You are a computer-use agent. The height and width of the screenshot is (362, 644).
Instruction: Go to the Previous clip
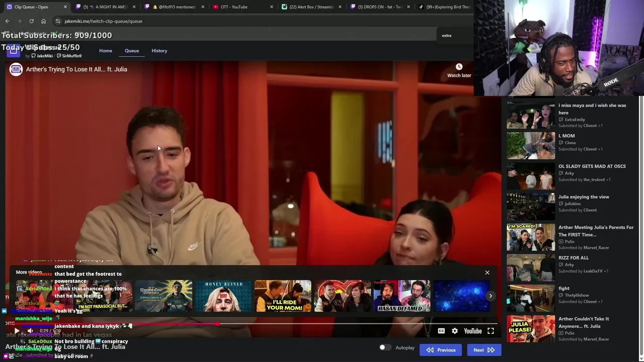point(441,350)
